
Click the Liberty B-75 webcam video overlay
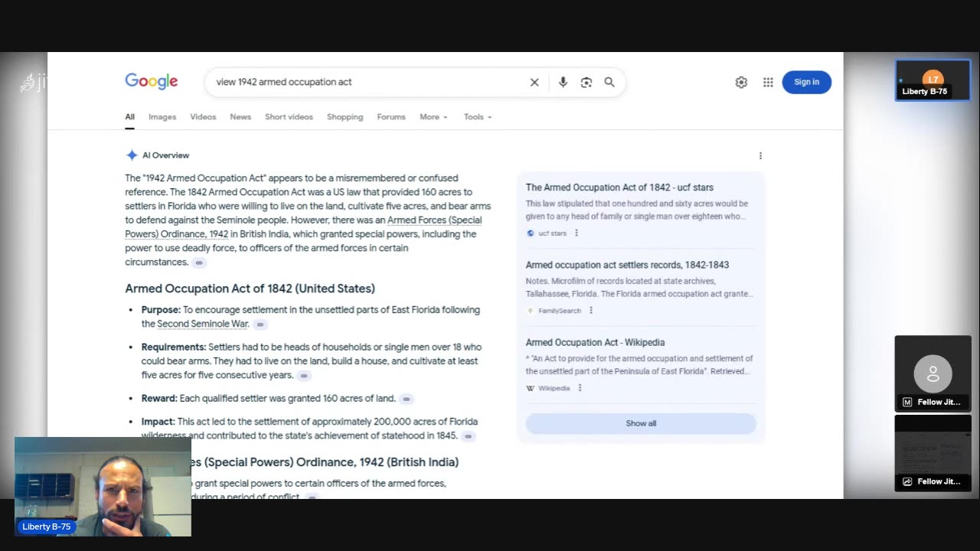103,487
